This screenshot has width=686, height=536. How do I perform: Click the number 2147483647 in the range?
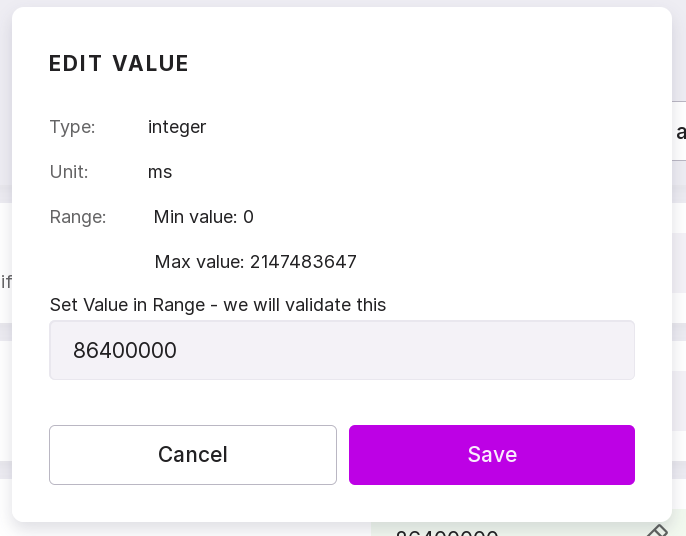pyautogui.click(x=303, y=262)
